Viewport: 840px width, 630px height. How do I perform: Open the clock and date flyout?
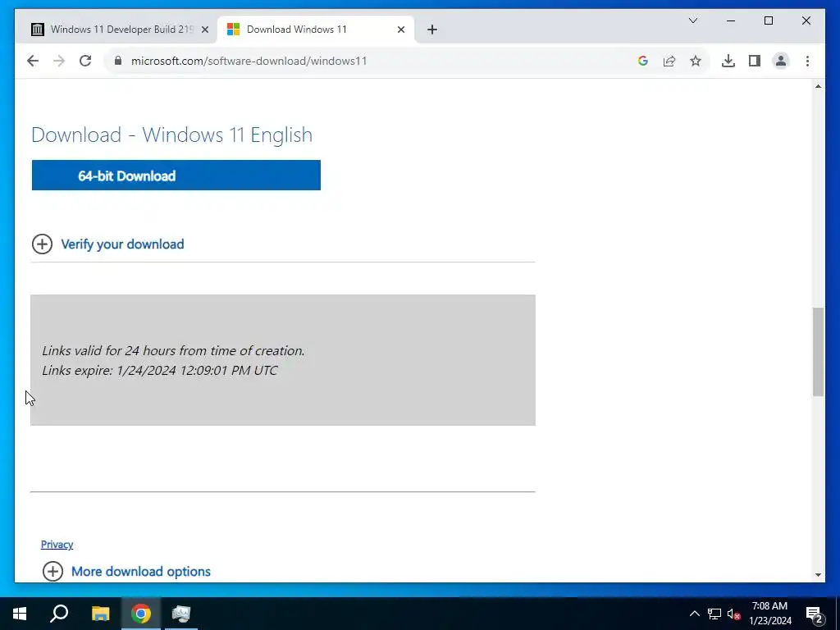(x=769, y=614)
